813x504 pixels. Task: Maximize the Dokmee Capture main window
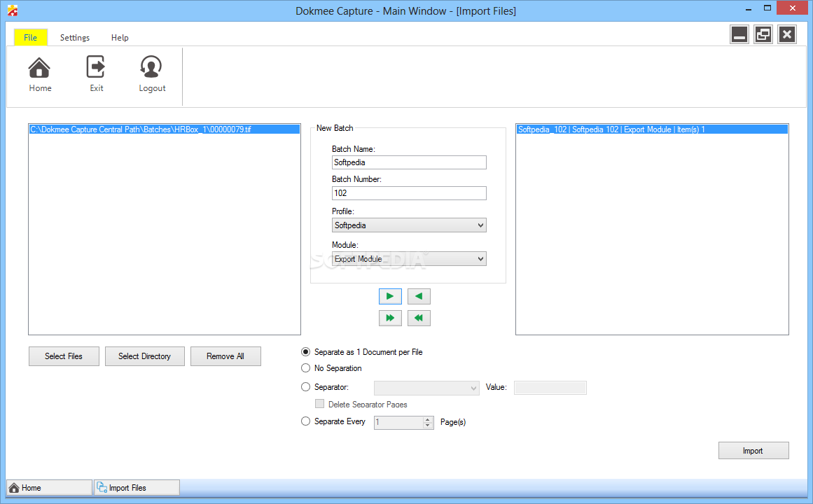[x=767, y=8]
